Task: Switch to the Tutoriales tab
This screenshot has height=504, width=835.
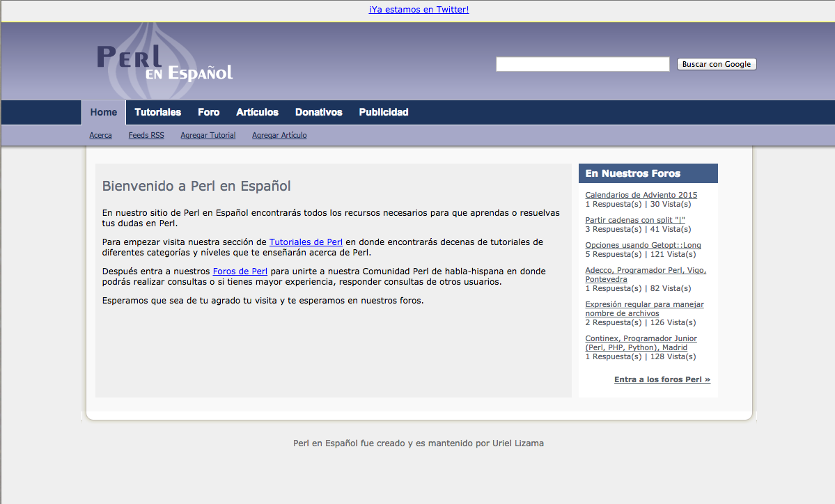Action: [x=157, y=112]
